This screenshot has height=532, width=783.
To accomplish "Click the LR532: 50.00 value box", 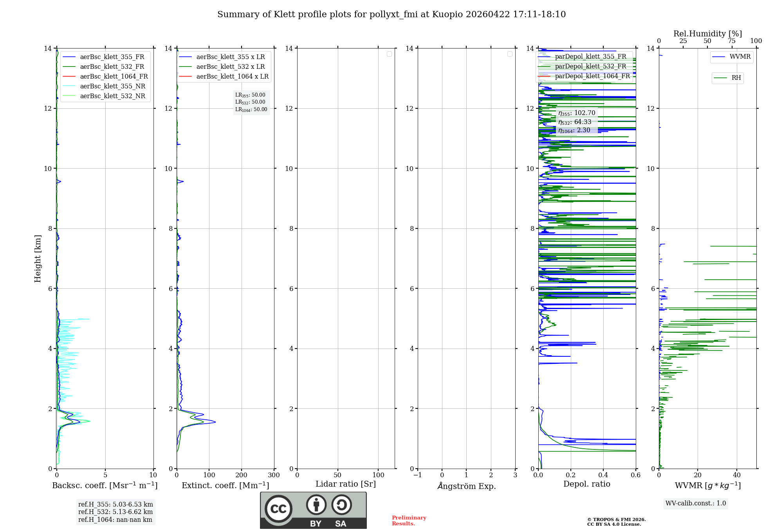I will tap(250, 102).
